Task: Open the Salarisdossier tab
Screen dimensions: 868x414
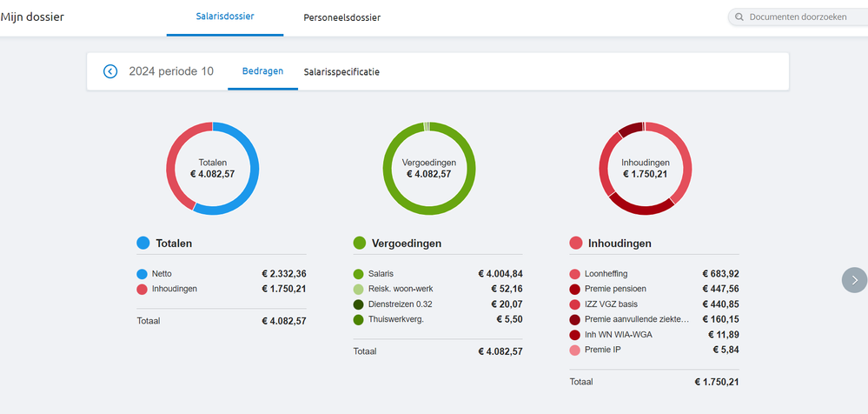Action: (x=225, y=17)
